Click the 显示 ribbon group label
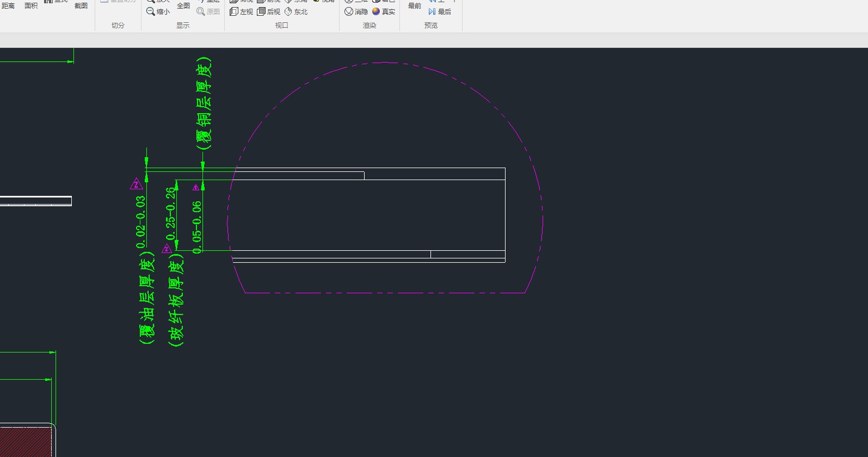This screenshot has width=868, height=457. (183, 26)
